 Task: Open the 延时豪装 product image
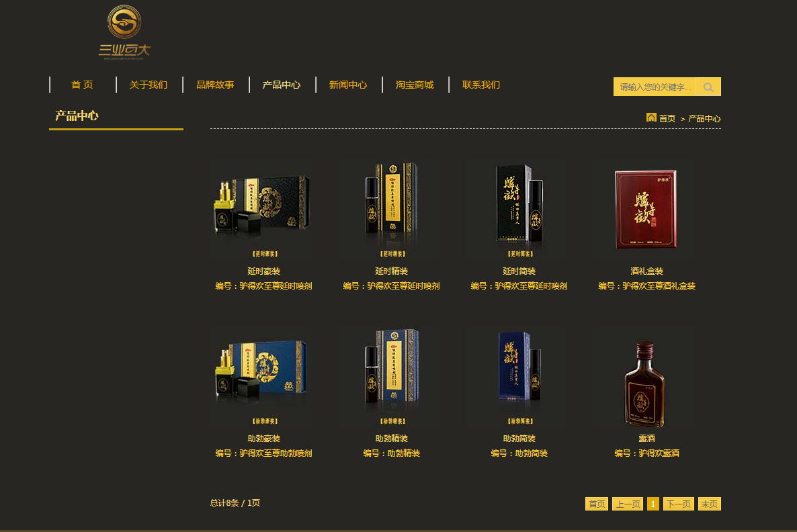click(264, 208)
